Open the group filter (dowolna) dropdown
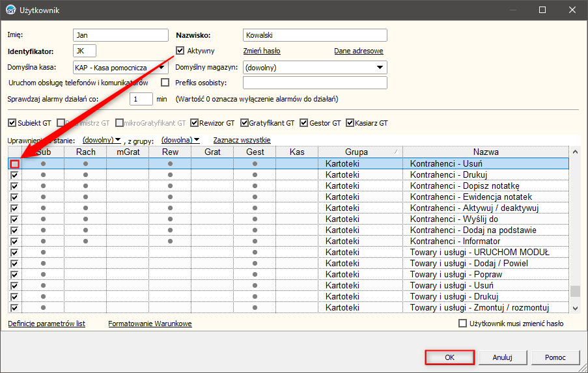The image size is (588, 373). pos(180,140)
